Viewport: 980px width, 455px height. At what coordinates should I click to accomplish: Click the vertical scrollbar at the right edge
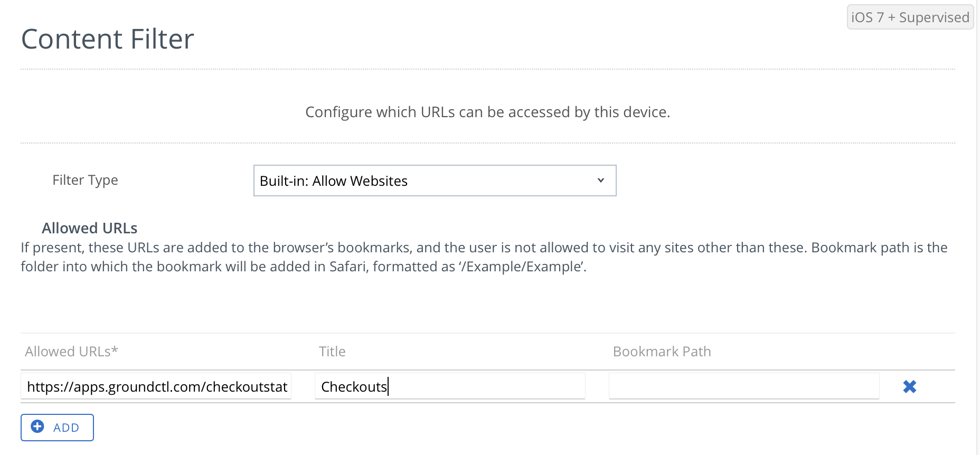(977, 227)
